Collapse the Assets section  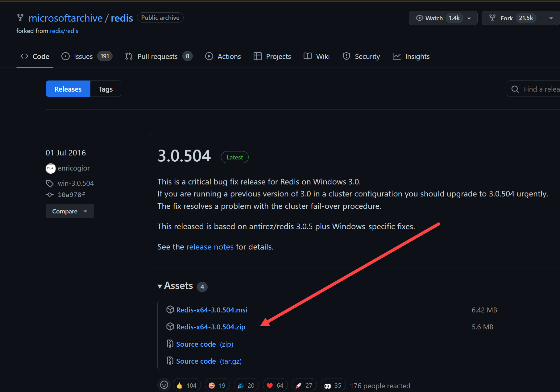[x=175, y=286]
